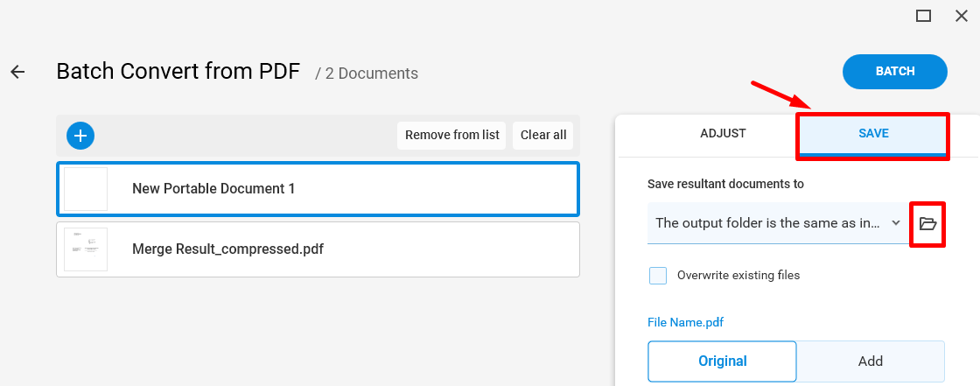The height and width of the screenshot is (386, 980).
Task: Click the back arrow icon
Action: (x=17, y=72)
